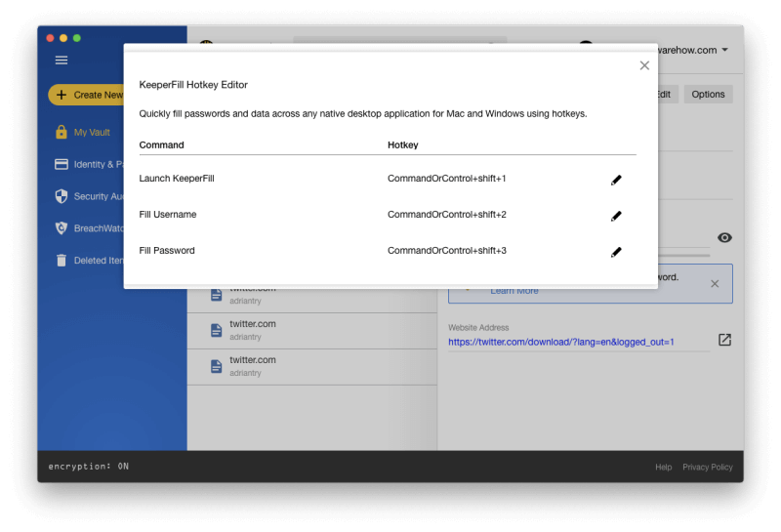Click the Hotkey column header
This screenshot has height=532, width=781.
pyautogui.click(x=403, y=144)
